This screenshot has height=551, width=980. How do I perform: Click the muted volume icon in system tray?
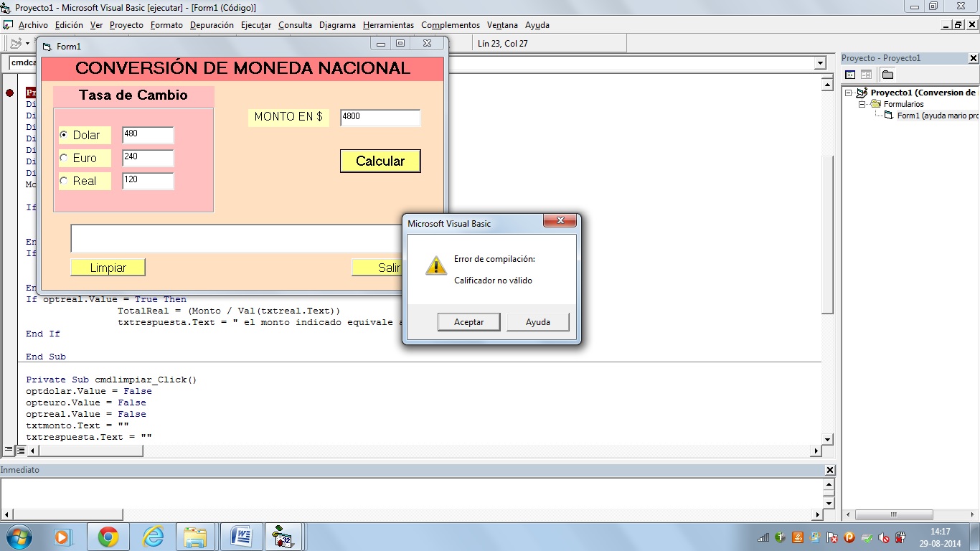pyautogui.click(x=885, y=537)
